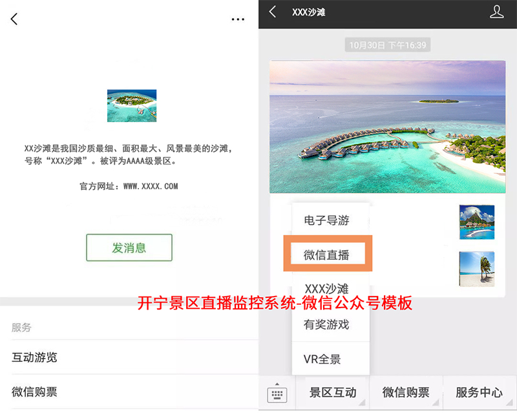Tap the island avatar on profile page
The height and width of the screenshot is (420, 517).
click(131, 106)
